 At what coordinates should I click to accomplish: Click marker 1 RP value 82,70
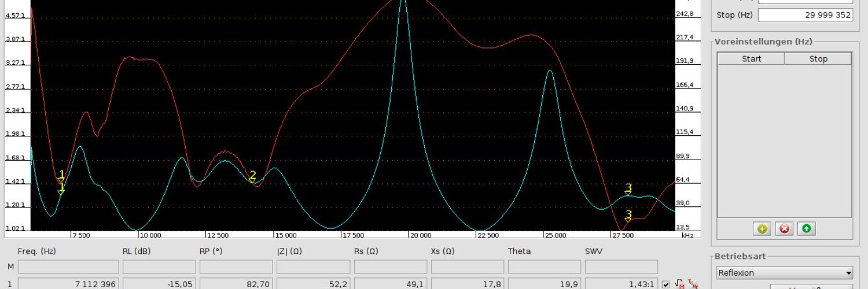coord(236,284)
